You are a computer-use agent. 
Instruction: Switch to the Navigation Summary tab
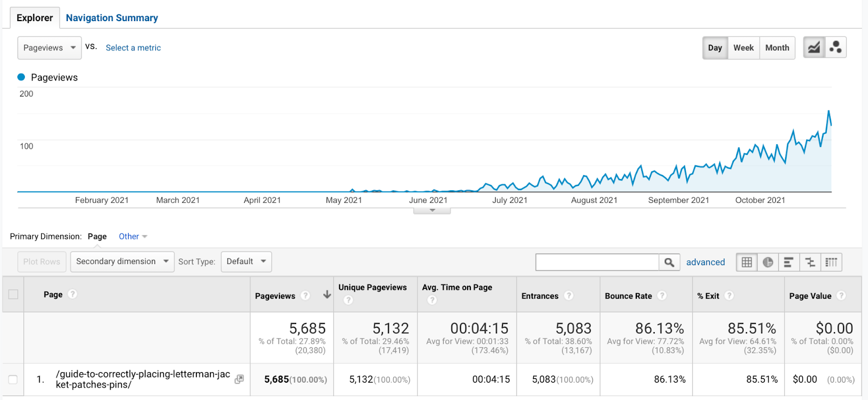[x=112, y=18]
